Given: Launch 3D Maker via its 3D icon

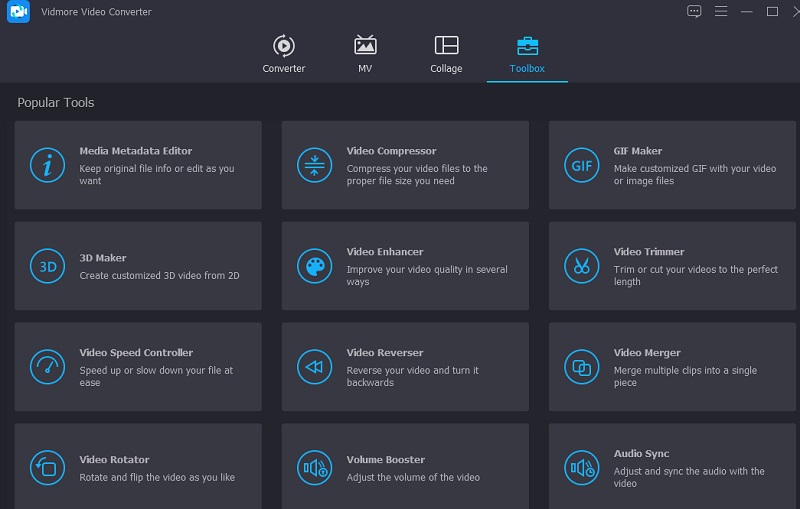Looking at the screenshot, I should click(x=47, y=267).
